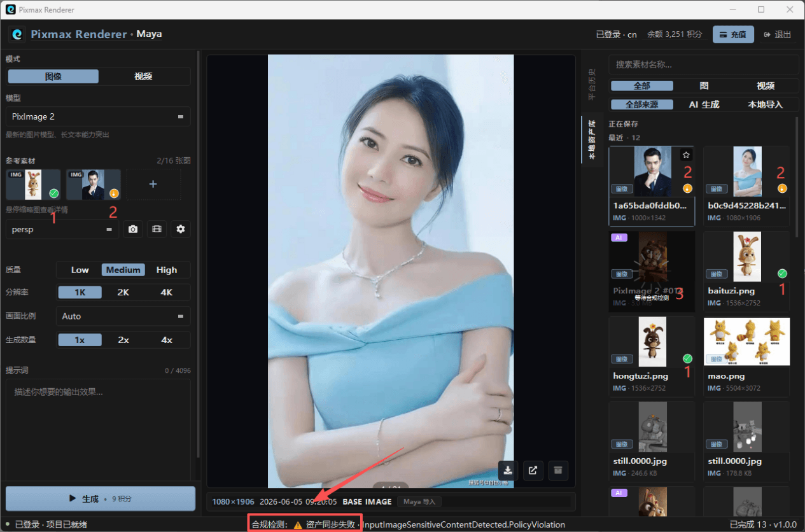Click the 余额 3,251 积分 balance text
The height and width of the screenshot is (532, 805).
click(x=675, y=34)
